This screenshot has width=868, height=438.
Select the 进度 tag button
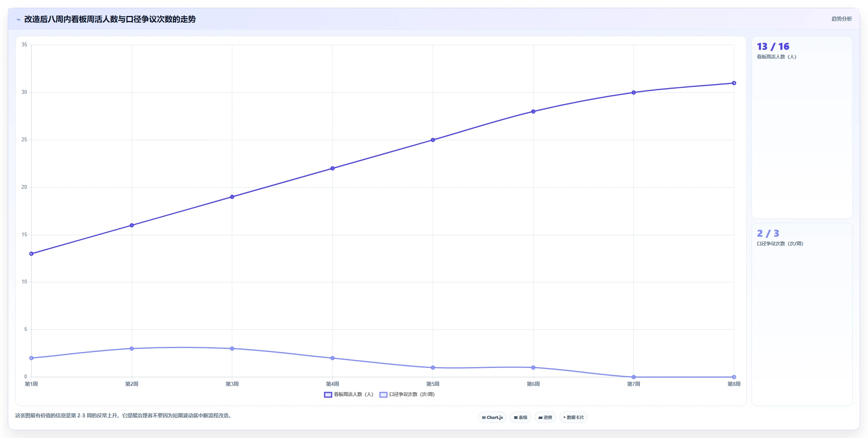tap(545, 417)
